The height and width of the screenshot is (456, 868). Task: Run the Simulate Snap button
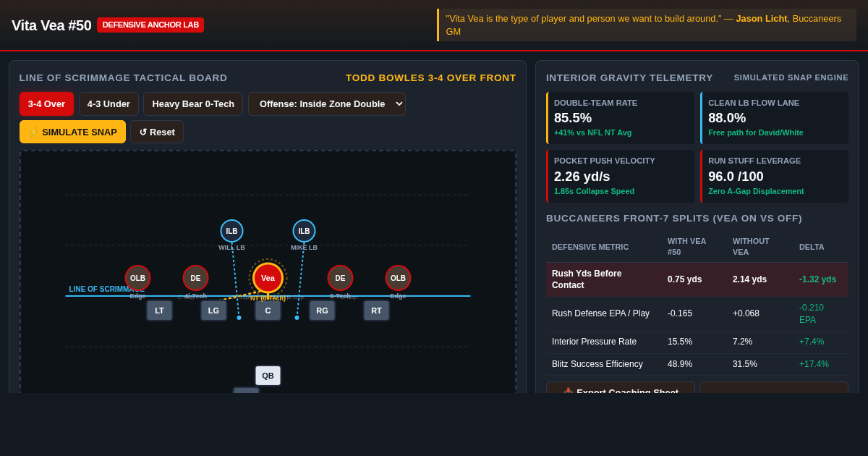[72, 132]
